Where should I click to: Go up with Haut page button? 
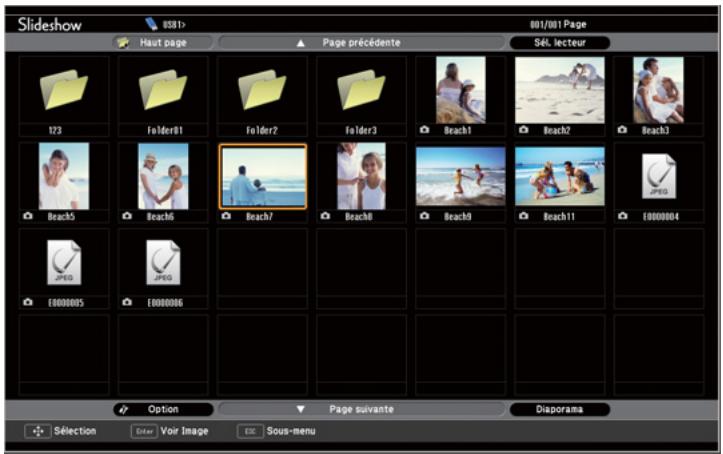coord(163,42)
